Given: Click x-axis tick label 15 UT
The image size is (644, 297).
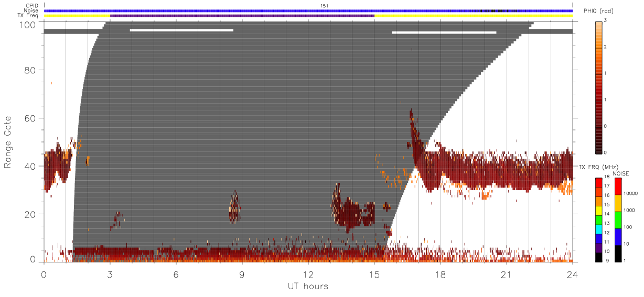Looking at the screenshot, I should coord(374,274).
